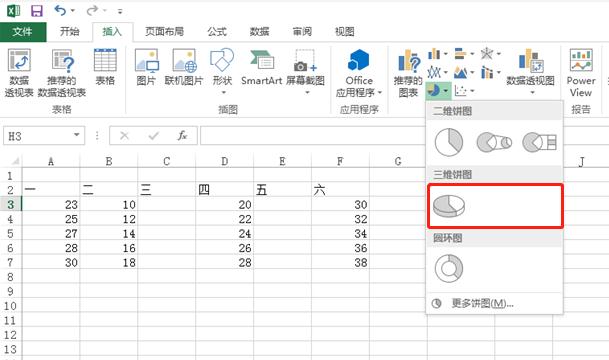
Task: Open the 形状 shapes gallery
Action: point(222,71)
